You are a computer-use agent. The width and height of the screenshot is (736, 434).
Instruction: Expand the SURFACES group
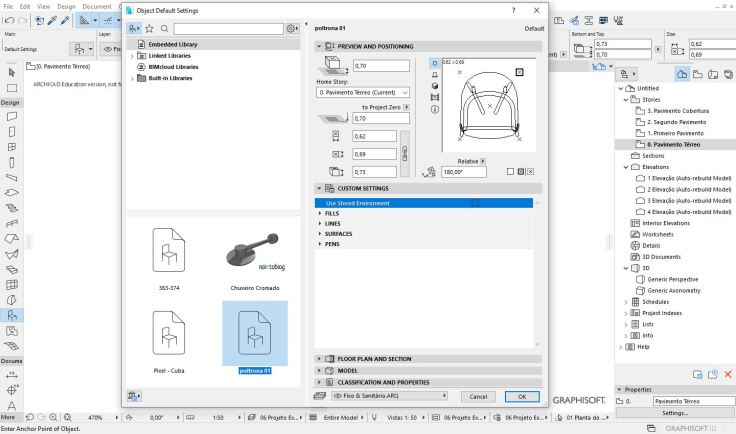tap(320, 234)
